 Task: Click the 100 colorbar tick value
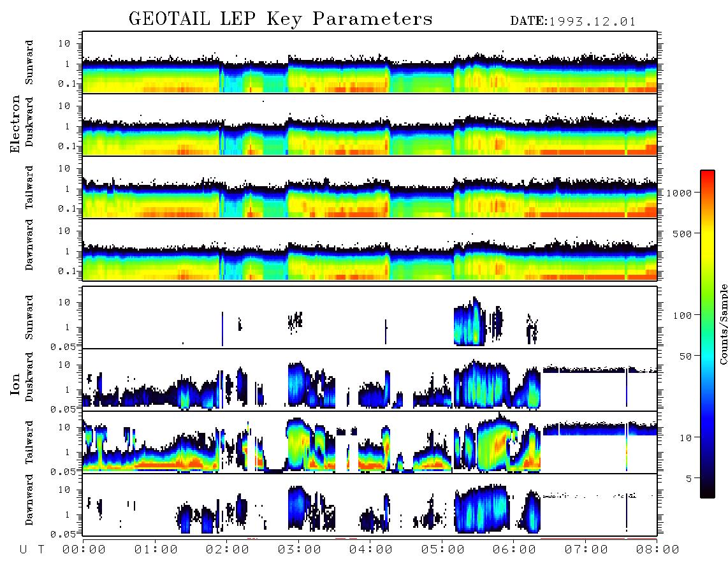pos(683,316)
